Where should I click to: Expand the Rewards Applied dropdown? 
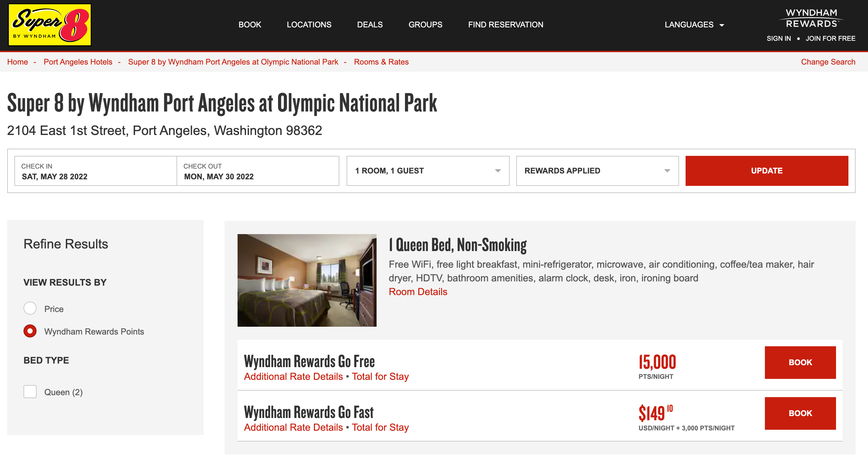click(x=597, y=171)
